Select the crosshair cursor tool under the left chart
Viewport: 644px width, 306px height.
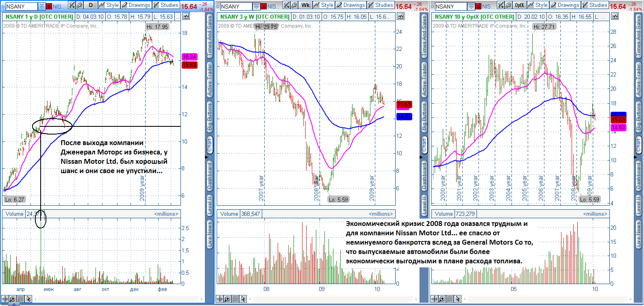point(5,299)
